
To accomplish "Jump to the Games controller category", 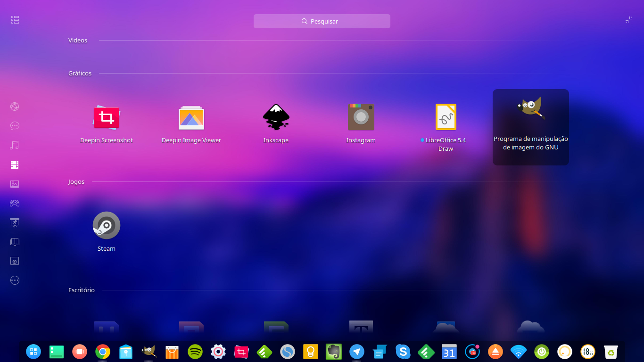I will (x=15, y=203).
